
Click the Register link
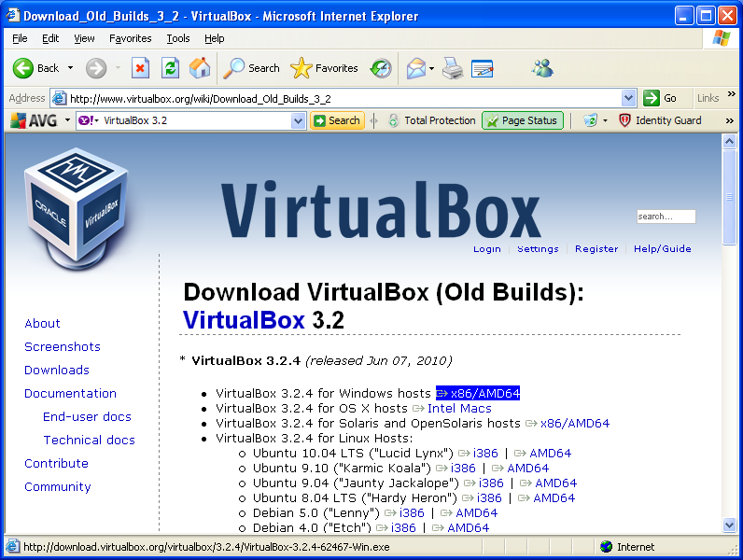click(x=596, y=248)
